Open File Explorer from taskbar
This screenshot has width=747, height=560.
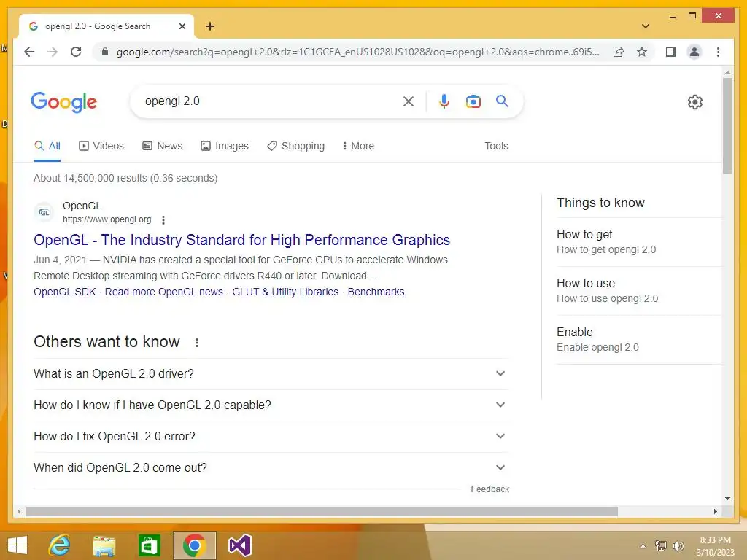104,545
